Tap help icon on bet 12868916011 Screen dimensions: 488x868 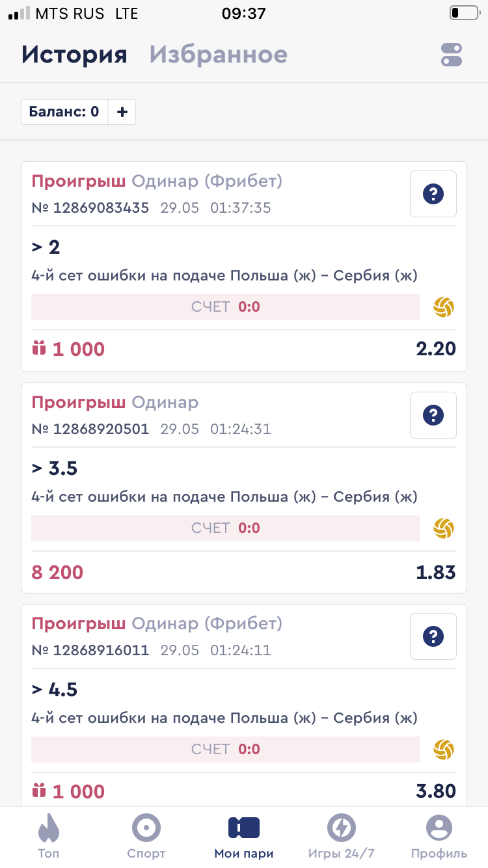click(433, 636)
